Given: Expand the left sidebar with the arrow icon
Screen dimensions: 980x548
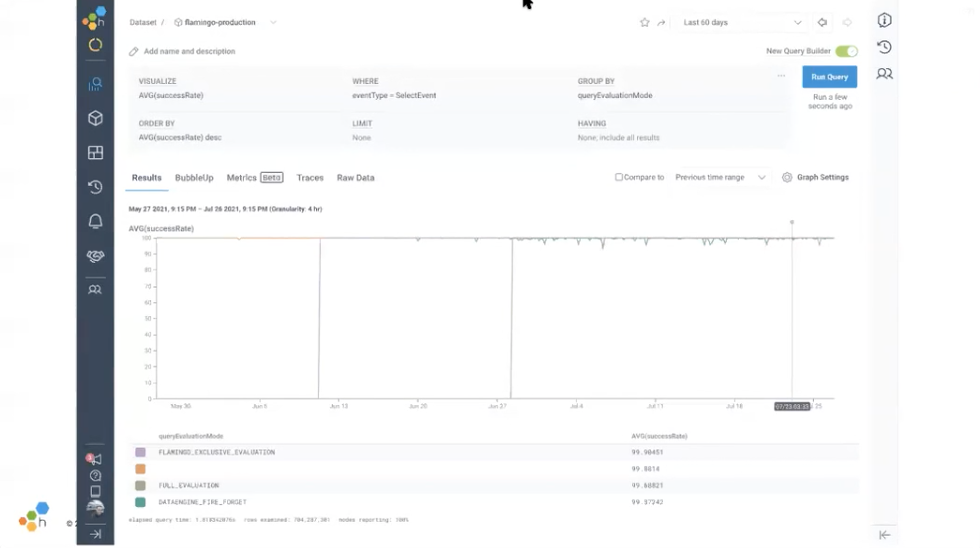Looking at the screenshot, I should click(95, 534).
